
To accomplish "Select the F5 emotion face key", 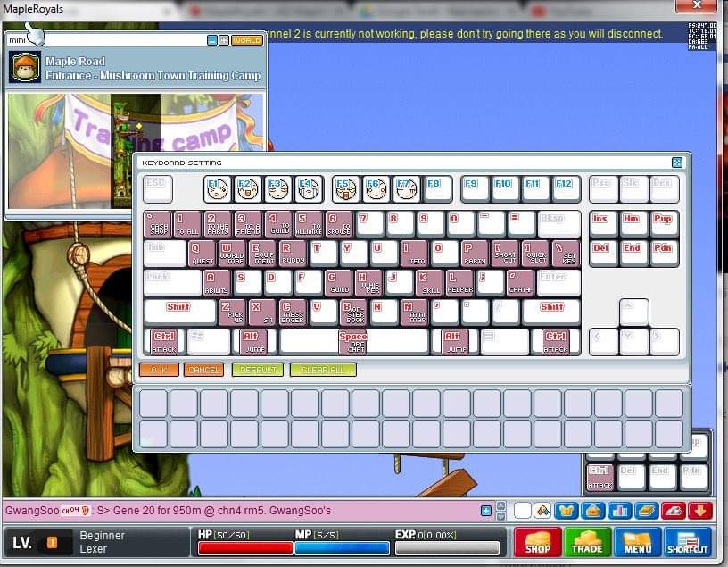I will (345, 188).
